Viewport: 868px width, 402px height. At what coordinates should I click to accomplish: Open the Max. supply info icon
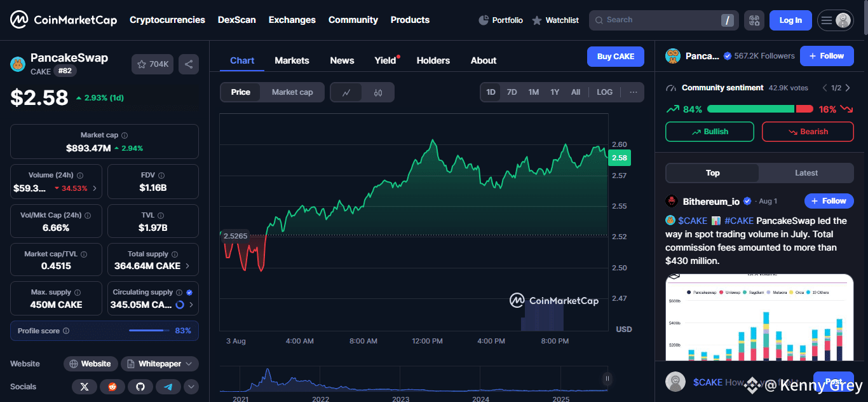click(x=78, y=293)
